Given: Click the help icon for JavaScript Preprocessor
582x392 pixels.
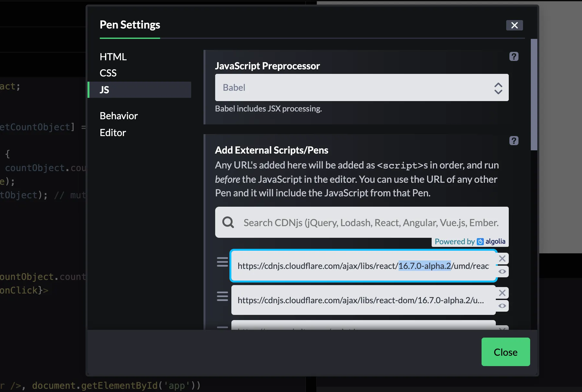Looking at the screenshot, I should click(514, 57).
